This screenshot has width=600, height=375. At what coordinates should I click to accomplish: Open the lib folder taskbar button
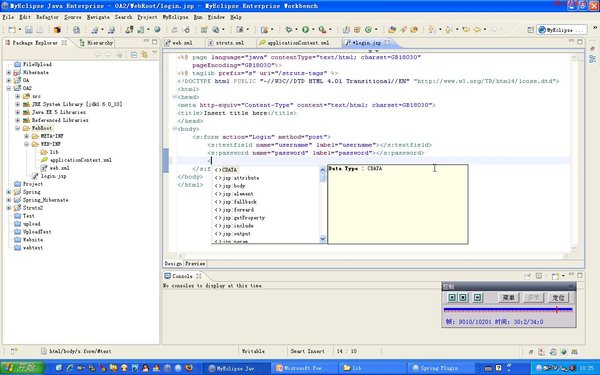371,368
